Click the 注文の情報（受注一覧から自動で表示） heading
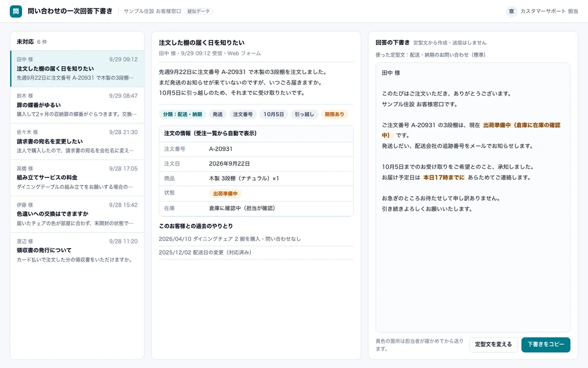Viewport: 588px width, 368px height. pyautogui.click(x=211, y=133)
